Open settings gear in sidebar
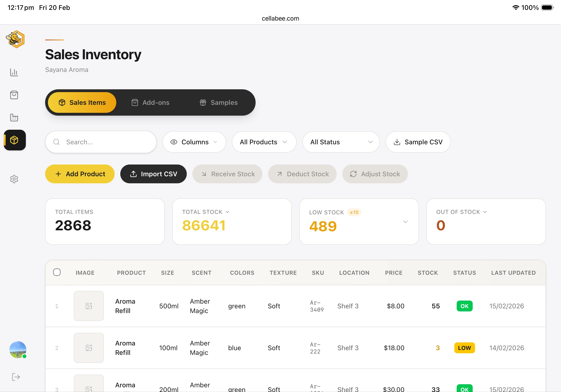Viewport: 561px width, 392px height. (x=14, y=179)
